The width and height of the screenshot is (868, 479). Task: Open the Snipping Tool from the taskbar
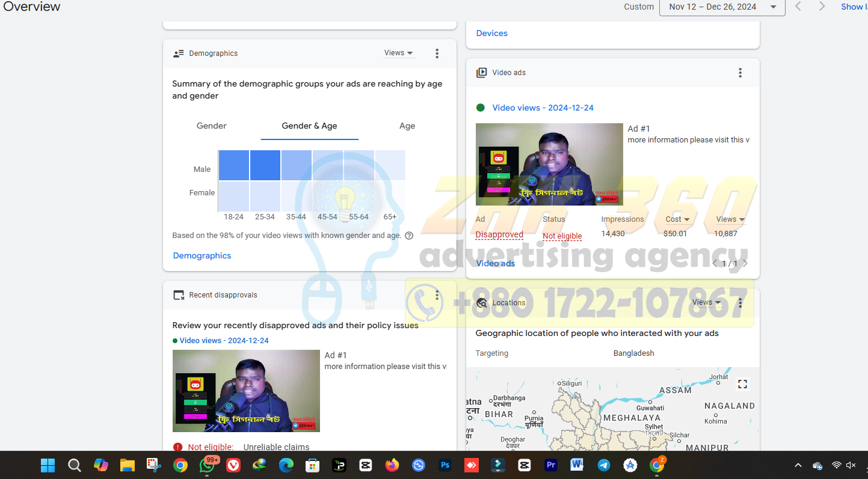click(153, 465)
